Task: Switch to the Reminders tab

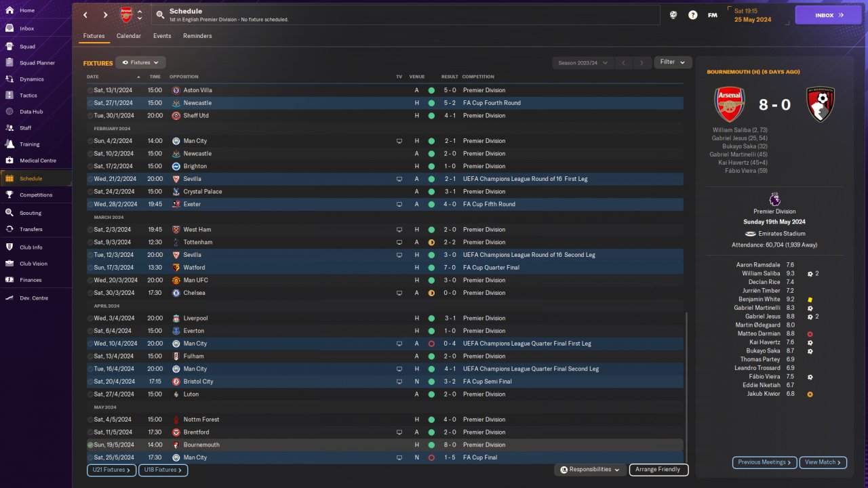Action: 197,36
